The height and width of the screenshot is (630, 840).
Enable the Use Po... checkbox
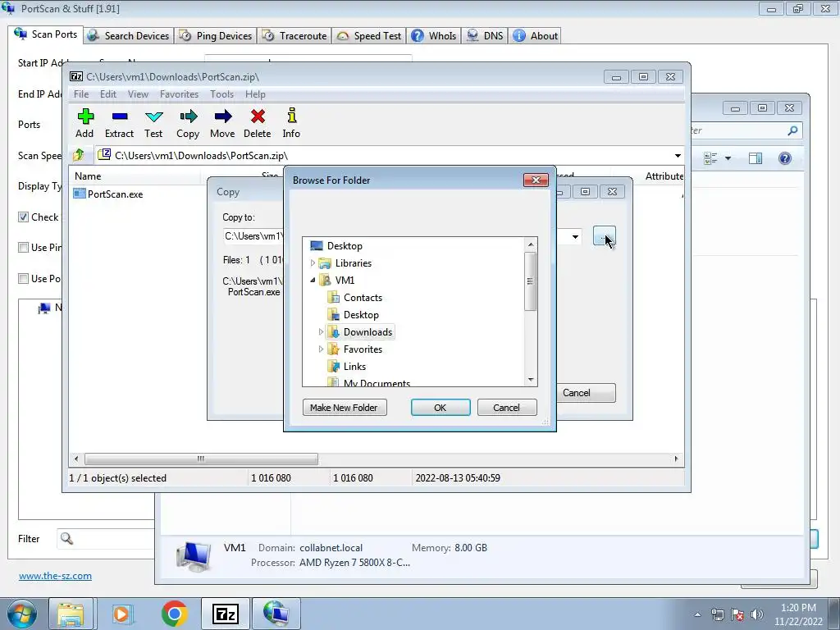(x=23, y=279)
